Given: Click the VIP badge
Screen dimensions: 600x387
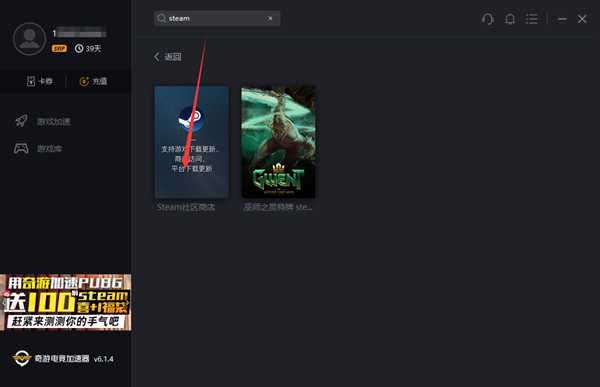Looking at the screenshot, I should (x=59, y=49).
